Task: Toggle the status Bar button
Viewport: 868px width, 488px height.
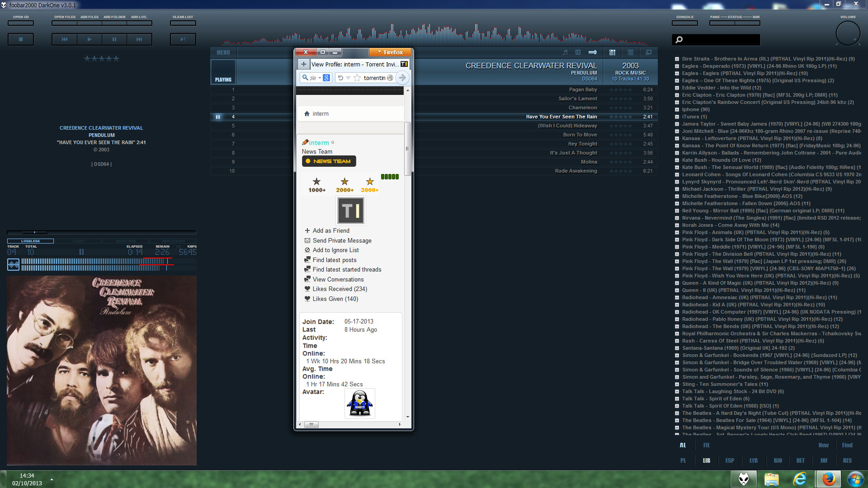Action: (x=748, y=23)
